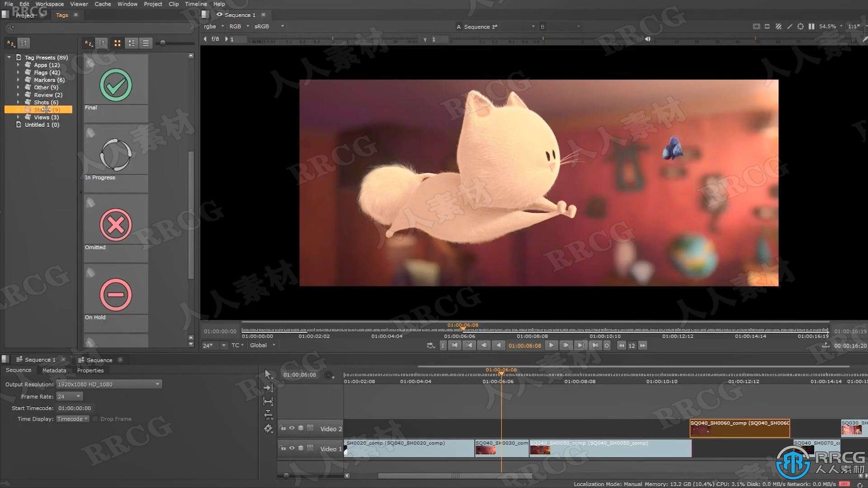The height and width of the screenshot is (488, 868).
Task: Click SQ040_SH0020_comp clip on timeline
Action: pos(406,448)
